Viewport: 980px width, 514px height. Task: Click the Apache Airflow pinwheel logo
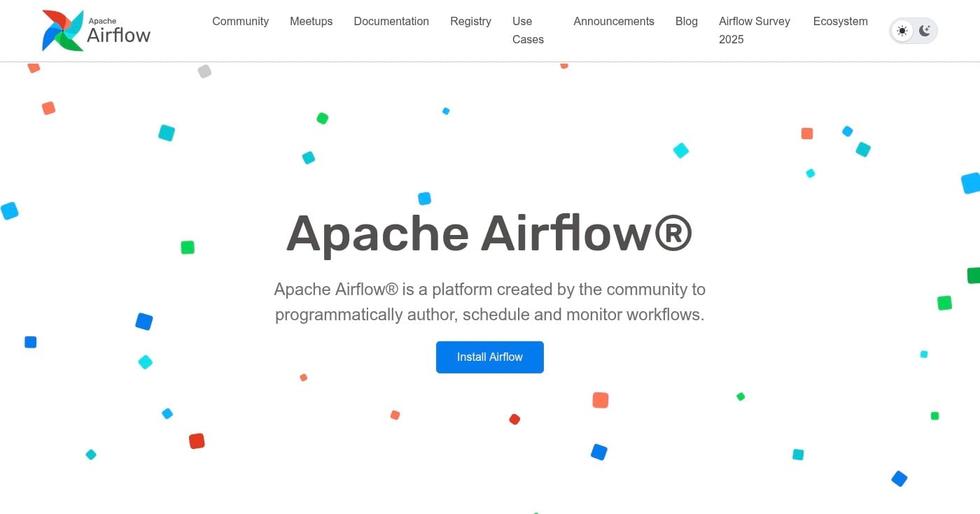point(96,31)
